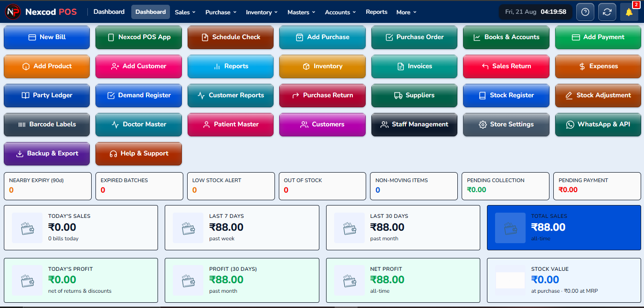Open Party Ledger tile
The width and height of the screenshot is (644, 308).
[x=47, y=95]
